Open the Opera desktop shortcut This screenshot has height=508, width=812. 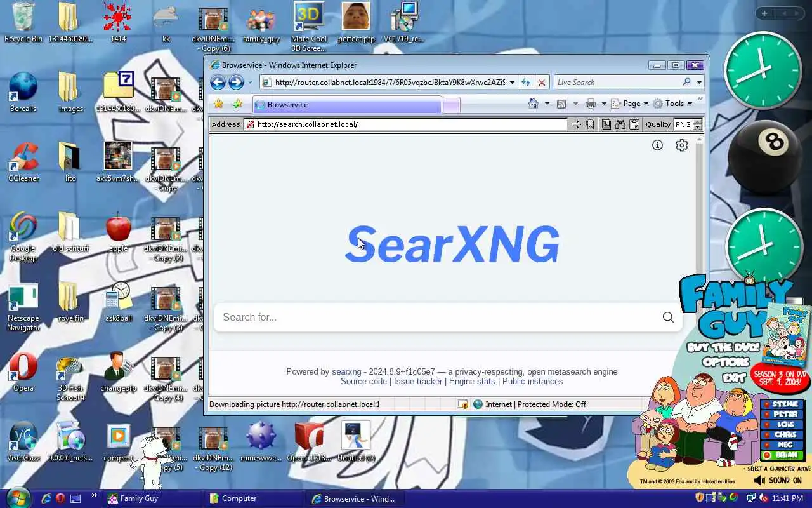click(x=23, y=371)
